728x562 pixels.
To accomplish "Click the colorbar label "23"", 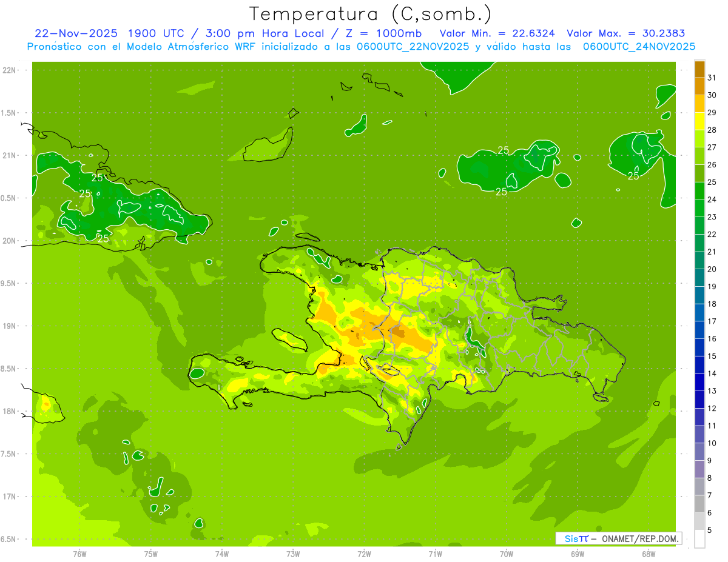I will point(712,217).
